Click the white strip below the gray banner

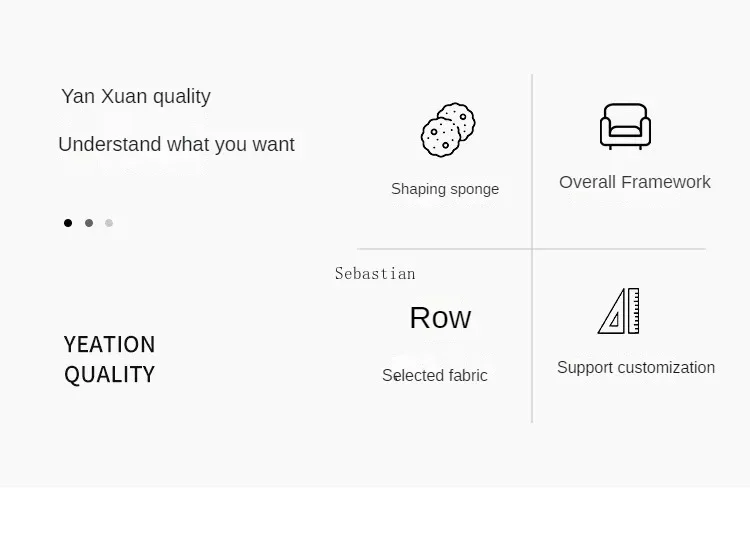[x=375, y=518]
